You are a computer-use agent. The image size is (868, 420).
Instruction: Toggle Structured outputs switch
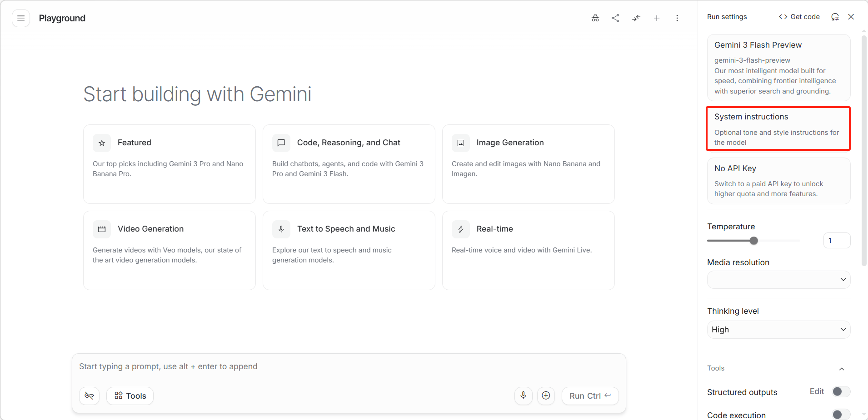coord(841,391)
